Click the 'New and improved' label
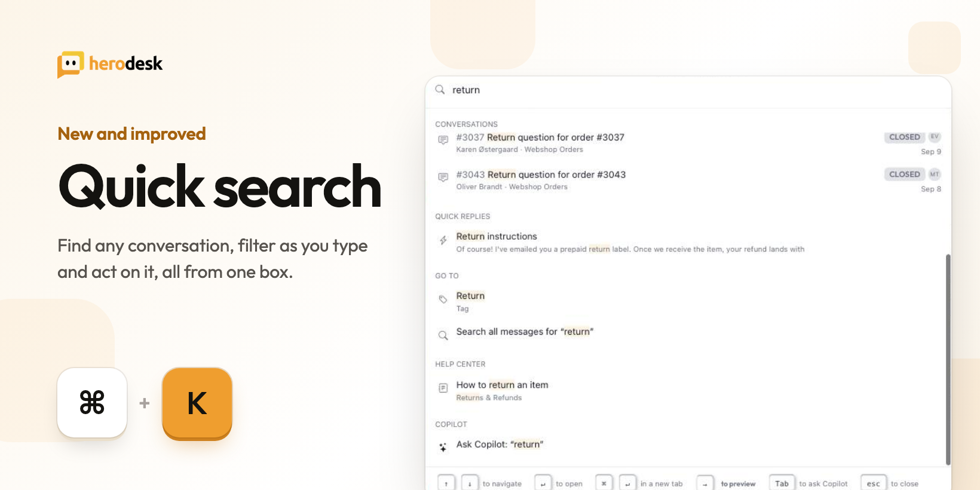This screenshot has width=980, height=490. [x=131, y=134]
